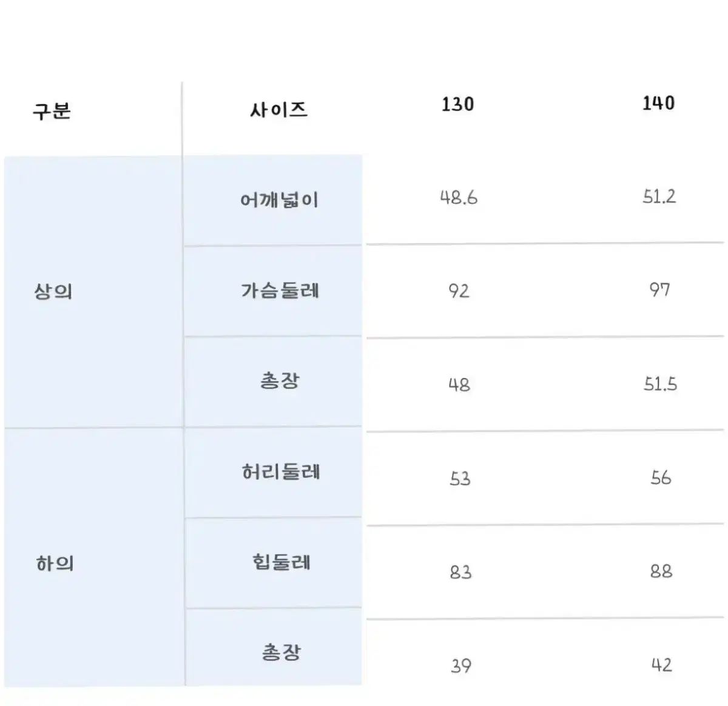Click the 51.2 shoulder width value

click(659, 197)
